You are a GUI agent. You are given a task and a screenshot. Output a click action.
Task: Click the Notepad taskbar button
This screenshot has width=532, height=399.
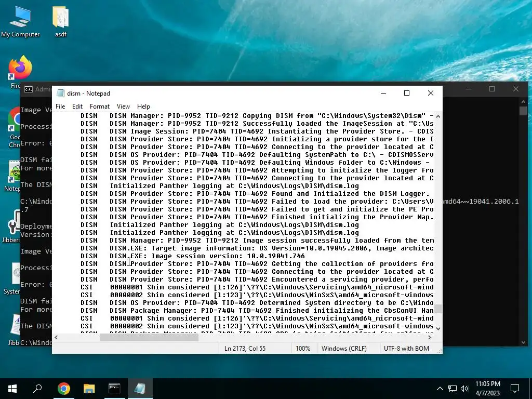tap(140, 389)
